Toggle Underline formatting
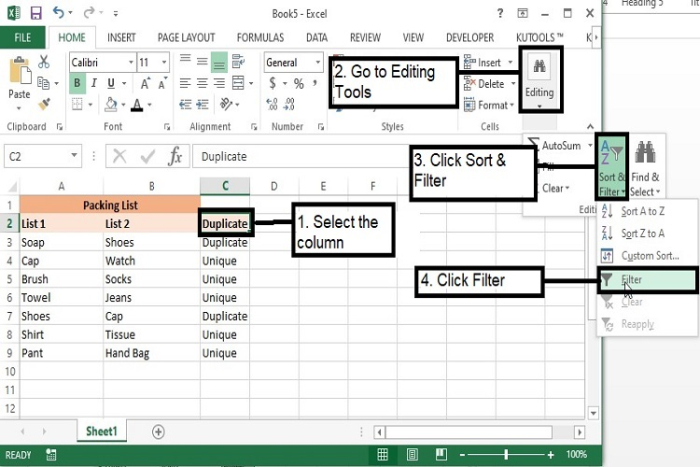The height and width of the screenshot is (467, 700). point(111,83)
